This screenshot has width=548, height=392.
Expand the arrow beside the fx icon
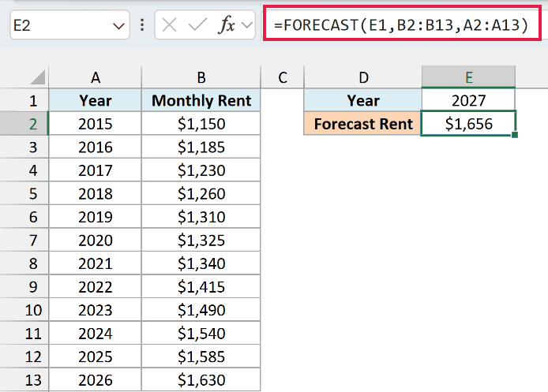click(247, 25)
